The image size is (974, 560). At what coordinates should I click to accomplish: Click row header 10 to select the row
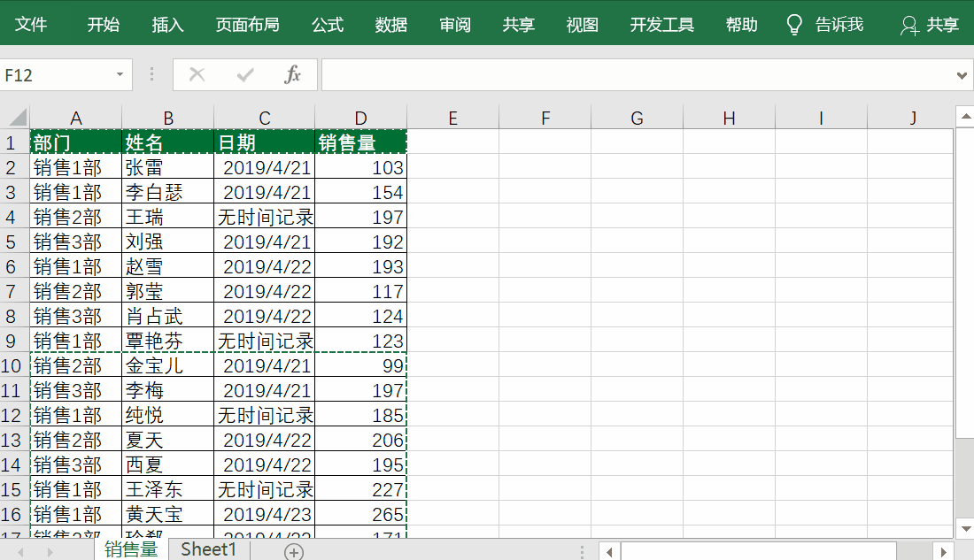(x=12, y=365)
